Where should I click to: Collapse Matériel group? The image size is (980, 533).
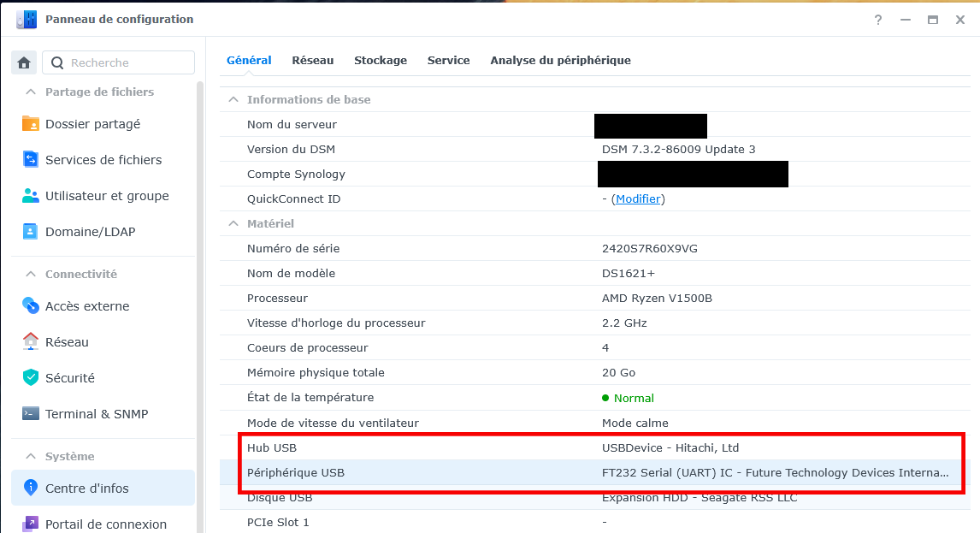click(x=233, y=223)
